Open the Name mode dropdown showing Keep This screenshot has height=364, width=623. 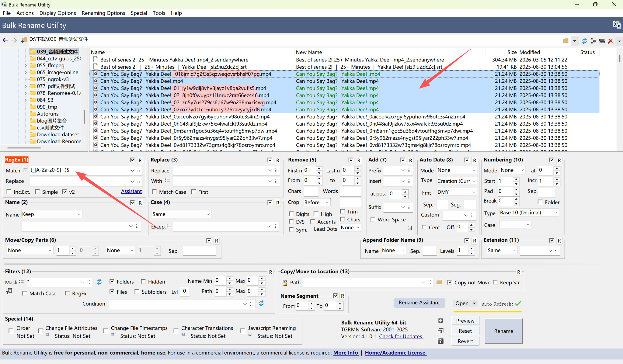52,214
